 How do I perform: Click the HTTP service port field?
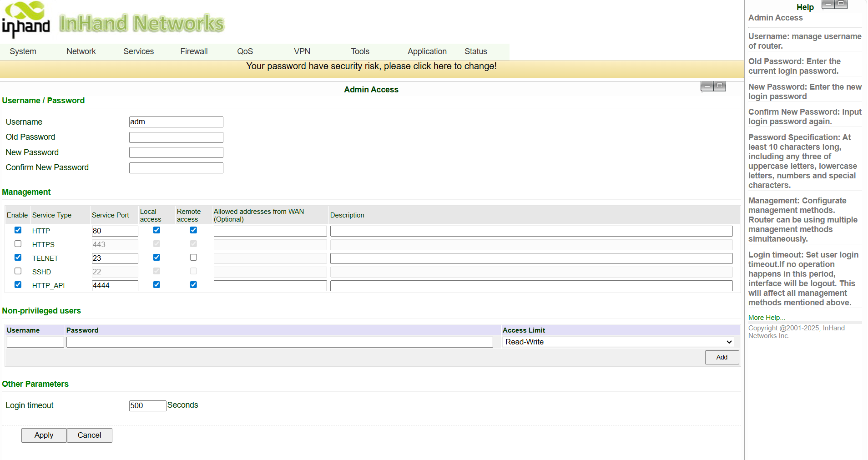[x=115, y=231]
